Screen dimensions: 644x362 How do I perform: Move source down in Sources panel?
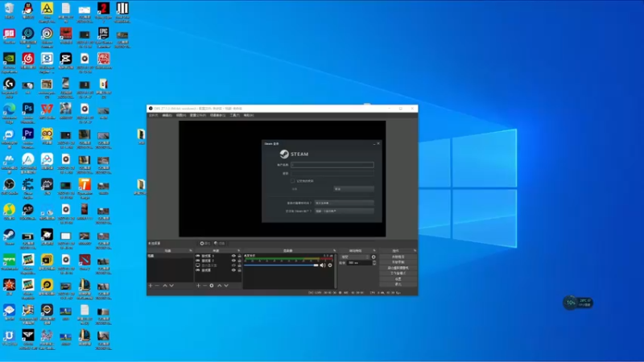tap(226, 286)
